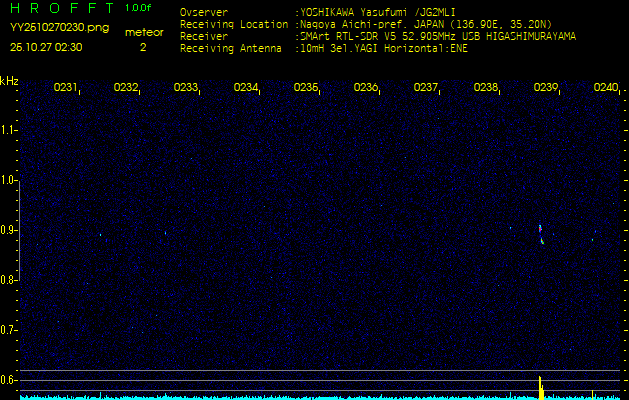Screen dimensions: 629x400
Task: Select the 0.7 frequency axis label
Action: coord(9,330)
